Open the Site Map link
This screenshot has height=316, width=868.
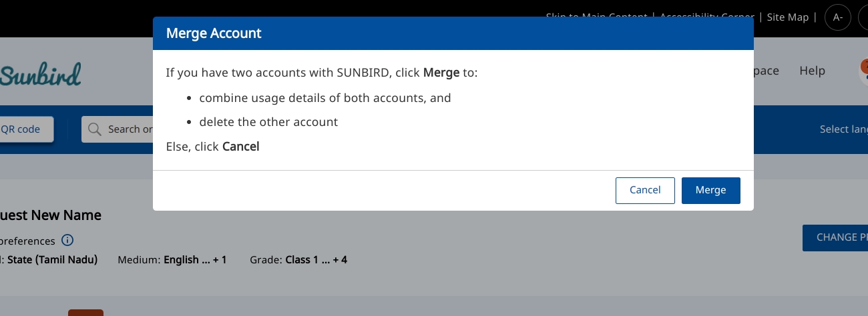(787, 17)
